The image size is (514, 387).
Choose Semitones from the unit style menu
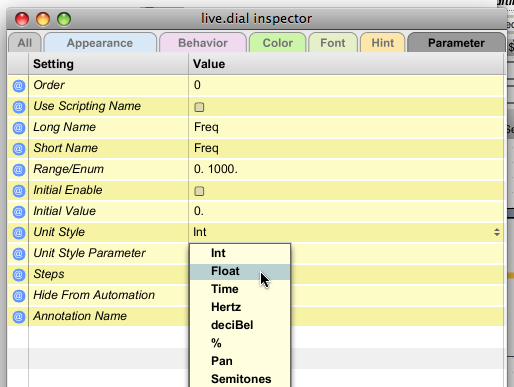coord(240,379)
